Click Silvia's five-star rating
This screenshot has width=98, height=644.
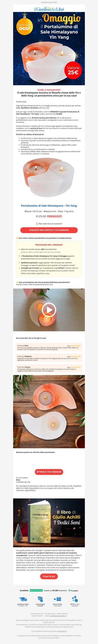click(76, 346)
